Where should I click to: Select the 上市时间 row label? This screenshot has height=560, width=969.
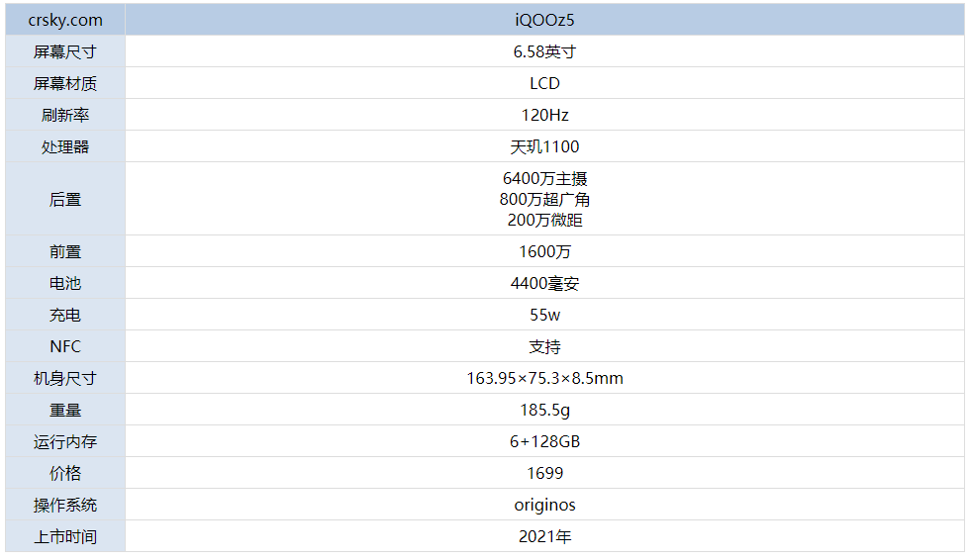(x=65, y=536)
